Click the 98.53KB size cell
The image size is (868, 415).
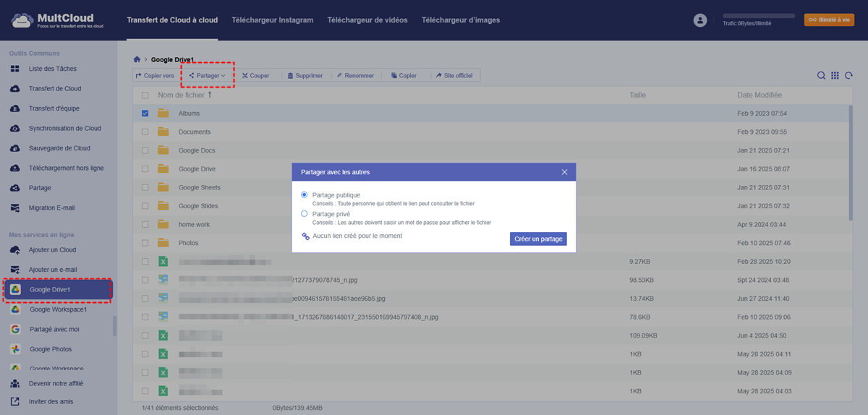[x=642, y=280]
